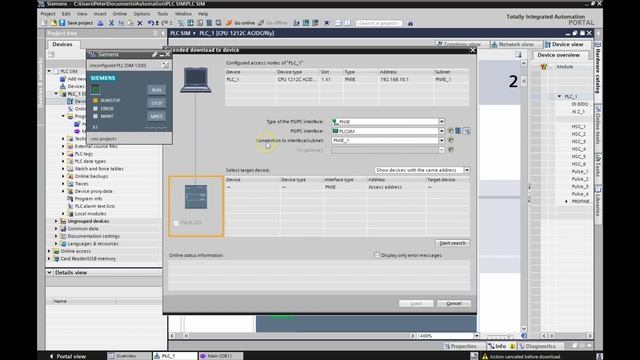Click the magnifier icon beside PG/PC interface

coord(466,131)
